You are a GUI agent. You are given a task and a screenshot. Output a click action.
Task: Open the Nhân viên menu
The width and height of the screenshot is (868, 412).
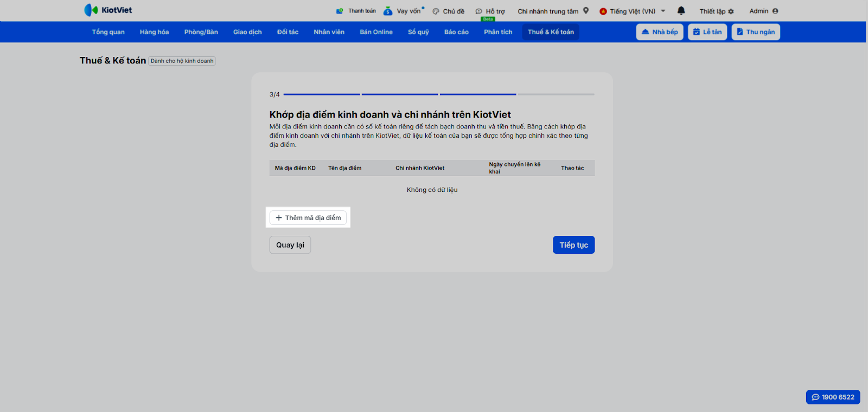tap(329, 32)
